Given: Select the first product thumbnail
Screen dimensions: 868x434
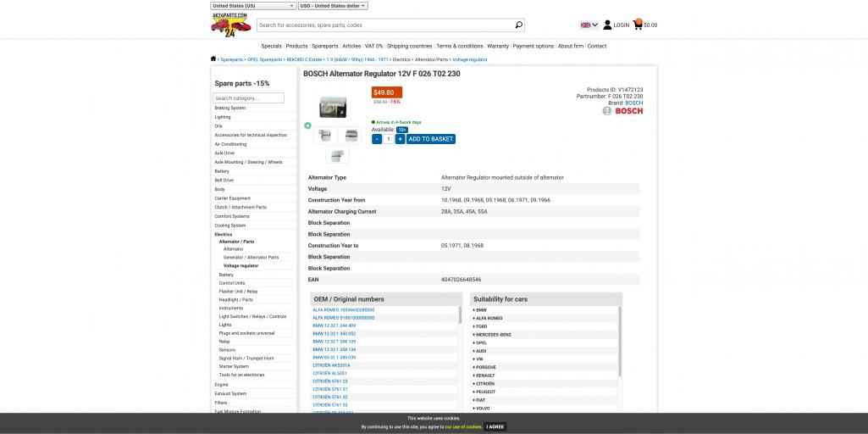Looking at the screenshot, I should click(325, 136).
